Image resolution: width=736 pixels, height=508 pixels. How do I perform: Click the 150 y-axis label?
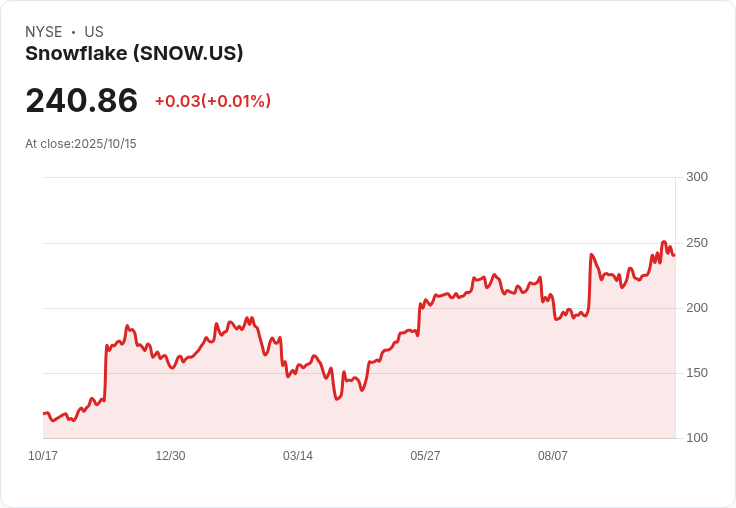coord(696,373)
